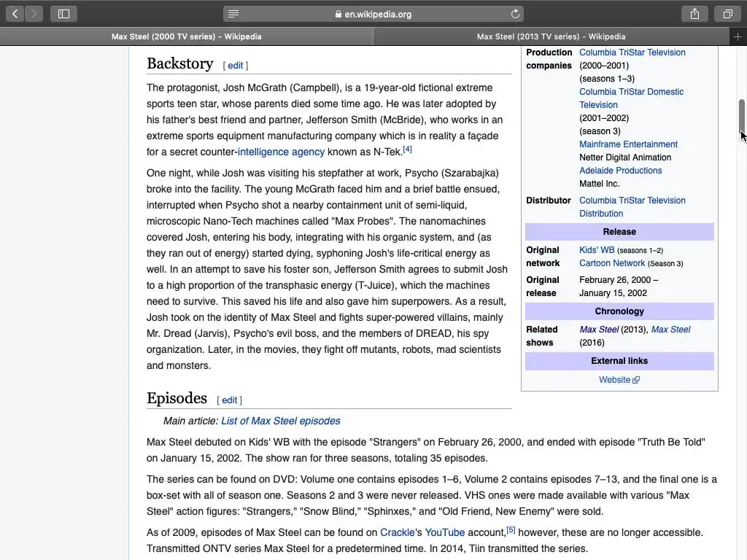Show the tab overview
747x560 pixels.
pyautogui.click(x=727, y=14)
